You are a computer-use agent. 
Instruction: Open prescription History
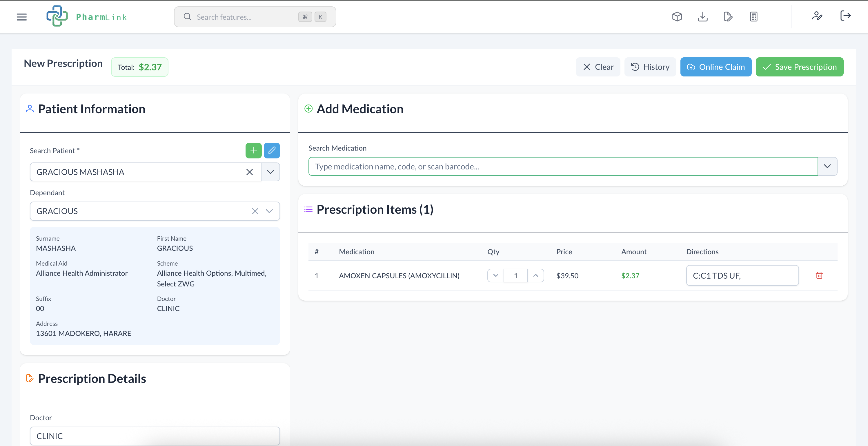coord(650,67)
